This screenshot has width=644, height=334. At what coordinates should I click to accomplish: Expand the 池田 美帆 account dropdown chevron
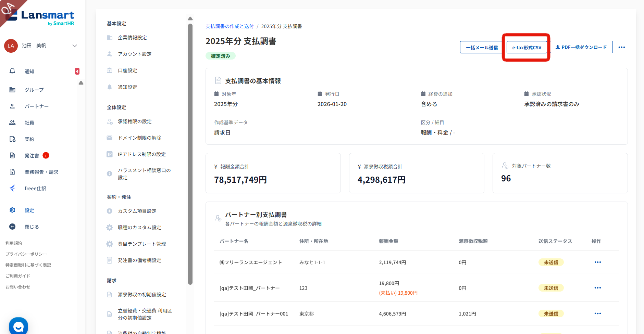click(74, 46)
